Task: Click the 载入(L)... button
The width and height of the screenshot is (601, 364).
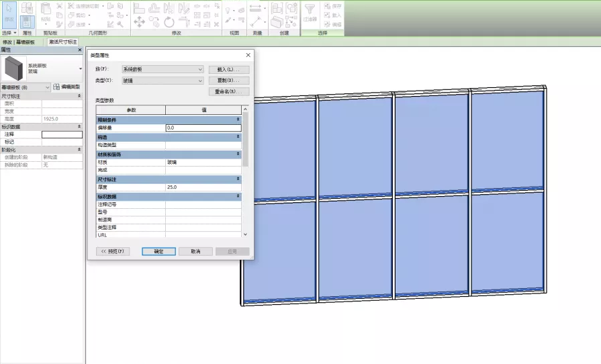Action: 229,69
